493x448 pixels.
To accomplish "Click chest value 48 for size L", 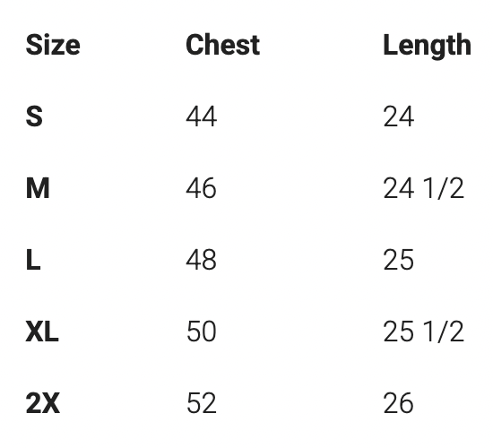I will (201, 260).
